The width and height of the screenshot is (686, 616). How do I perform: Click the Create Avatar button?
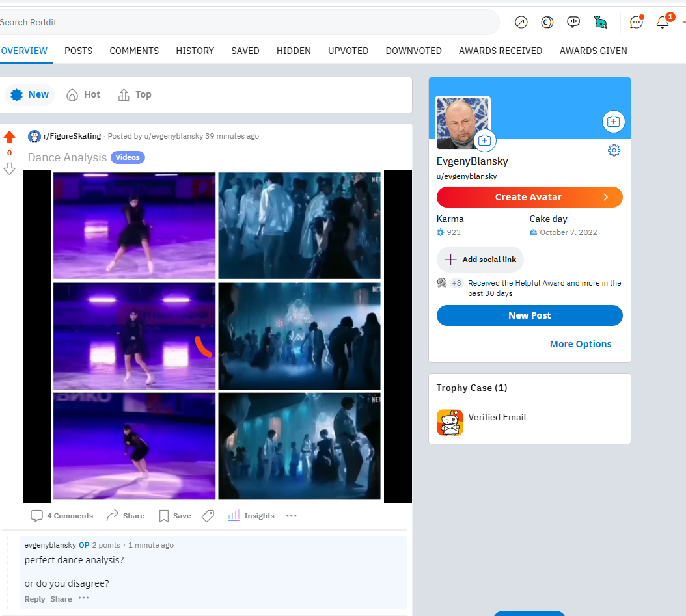(x=529, y=197)
